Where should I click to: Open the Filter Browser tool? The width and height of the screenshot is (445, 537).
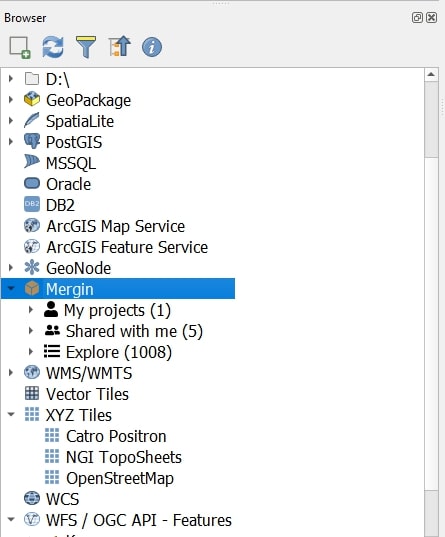coord(86,47)
